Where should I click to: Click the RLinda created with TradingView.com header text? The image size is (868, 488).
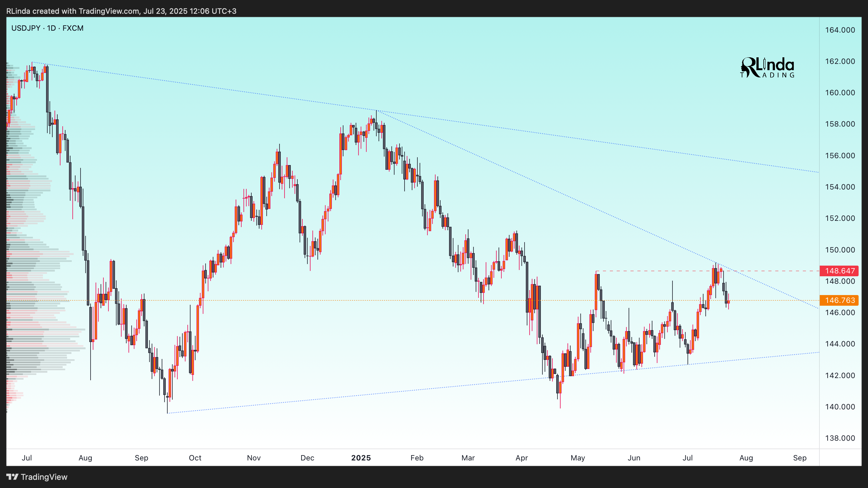click(121, 11)
